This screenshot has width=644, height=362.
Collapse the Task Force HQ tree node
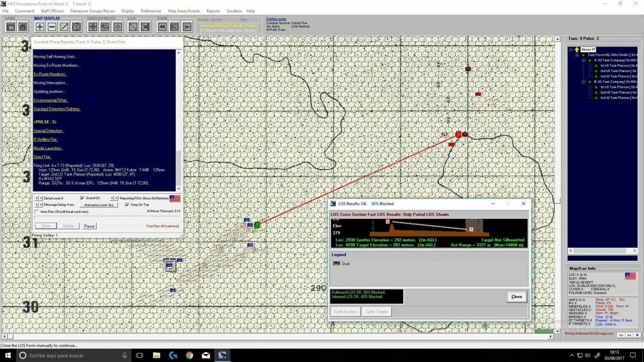point(577,55)
